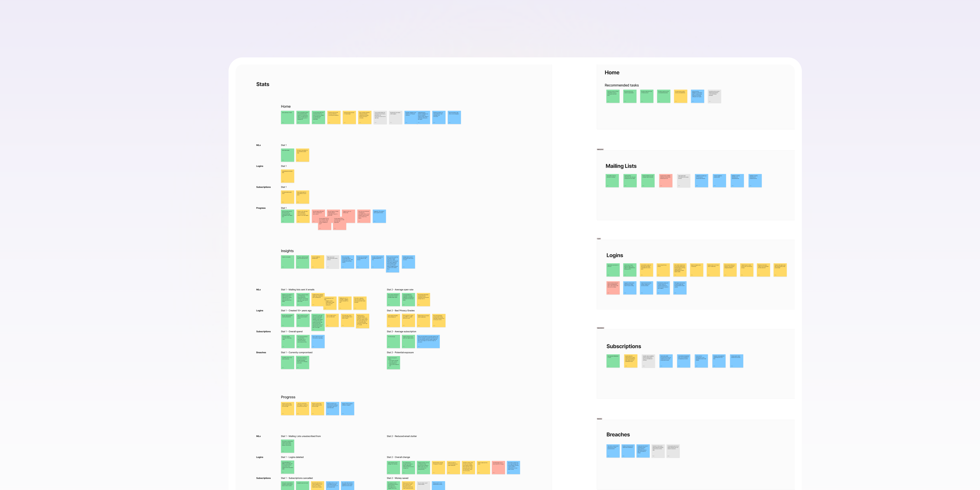Click the 'Stat 1 - Logins deleted' label
980x490 pixels.
292,457
